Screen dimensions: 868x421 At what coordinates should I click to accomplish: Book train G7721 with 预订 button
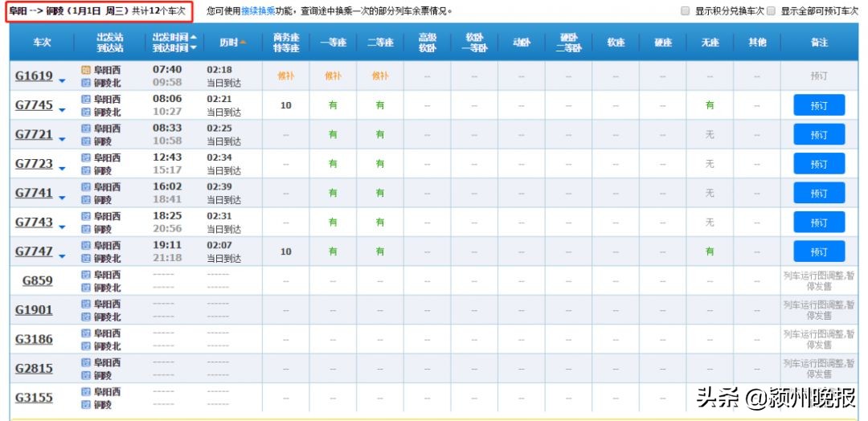point(819,134)
